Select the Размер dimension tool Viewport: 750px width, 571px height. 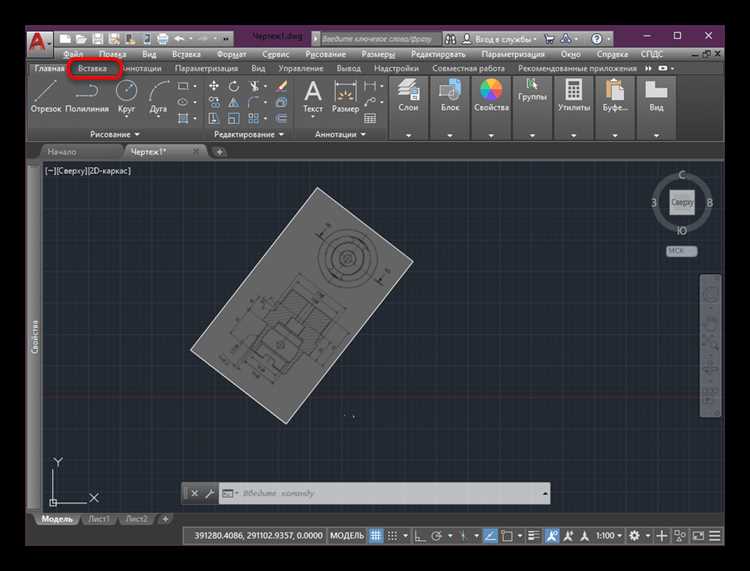345,97
